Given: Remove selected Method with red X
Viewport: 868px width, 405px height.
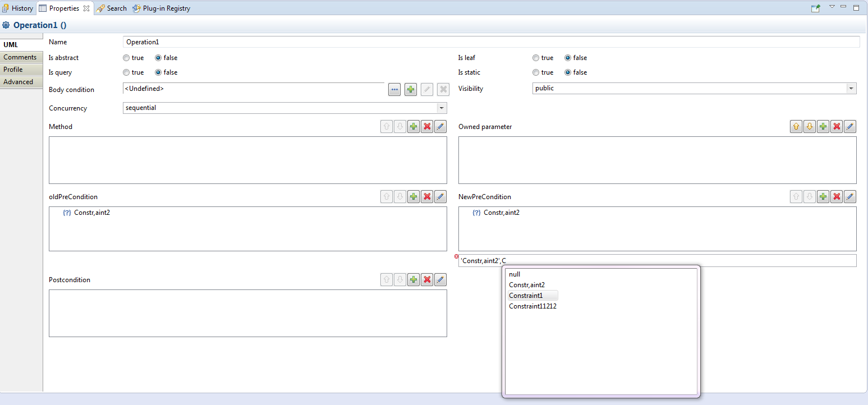Looking at the screenshot, I should point(427,127).
